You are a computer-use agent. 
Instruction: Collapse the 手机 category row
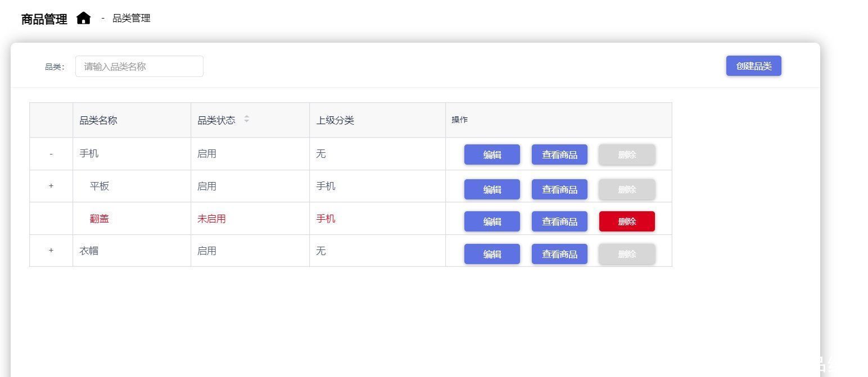click(51, 153)
